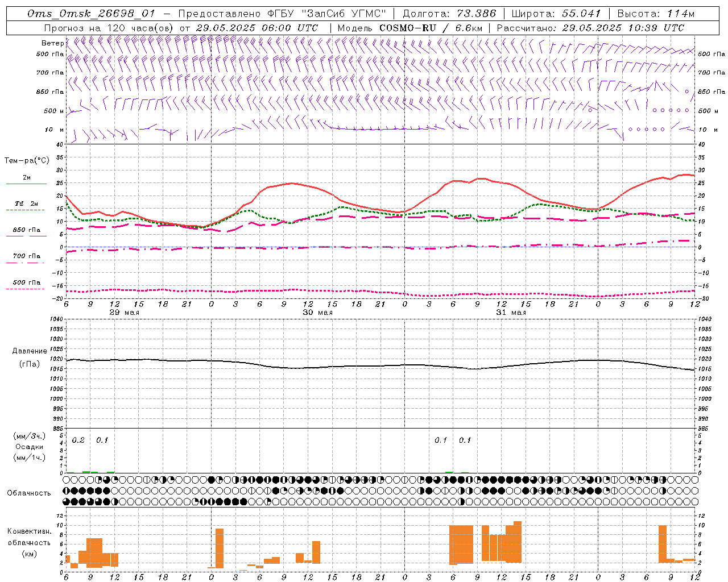Click the 29 мая date label
728x582 pixels.
click(x=125, y=313)
